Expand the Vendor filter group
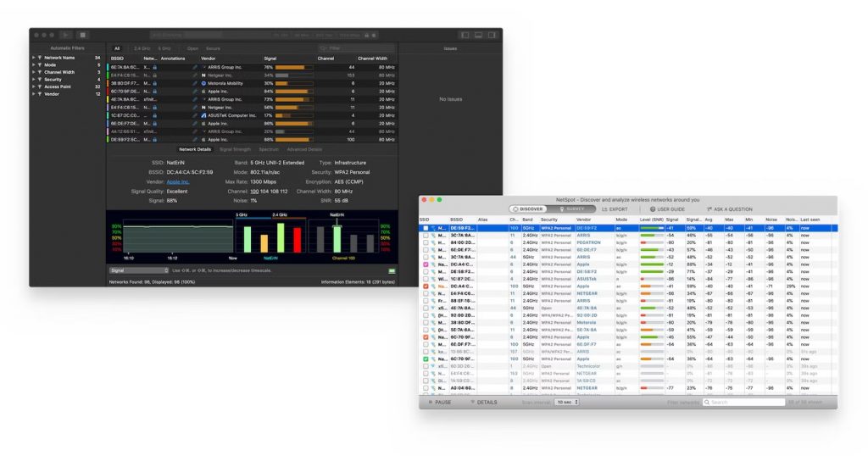Screen dimensions: 868x456 click(34, 94)
